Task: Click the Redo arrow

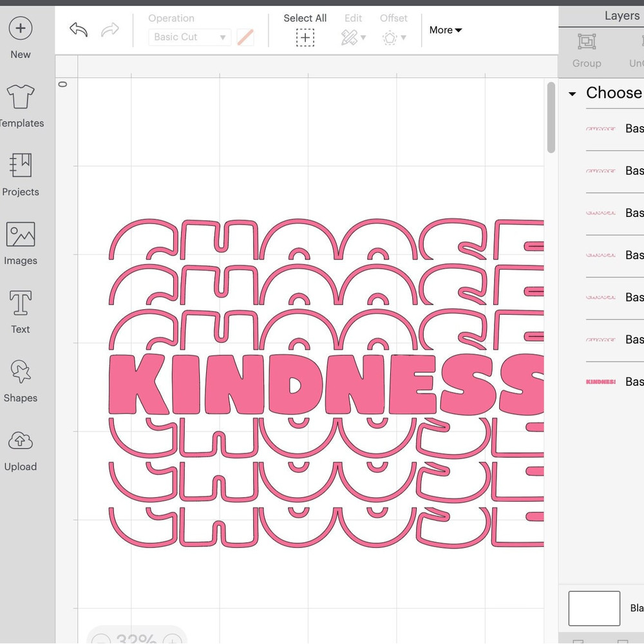Action: pyautogui.click(x=109, y=30)
